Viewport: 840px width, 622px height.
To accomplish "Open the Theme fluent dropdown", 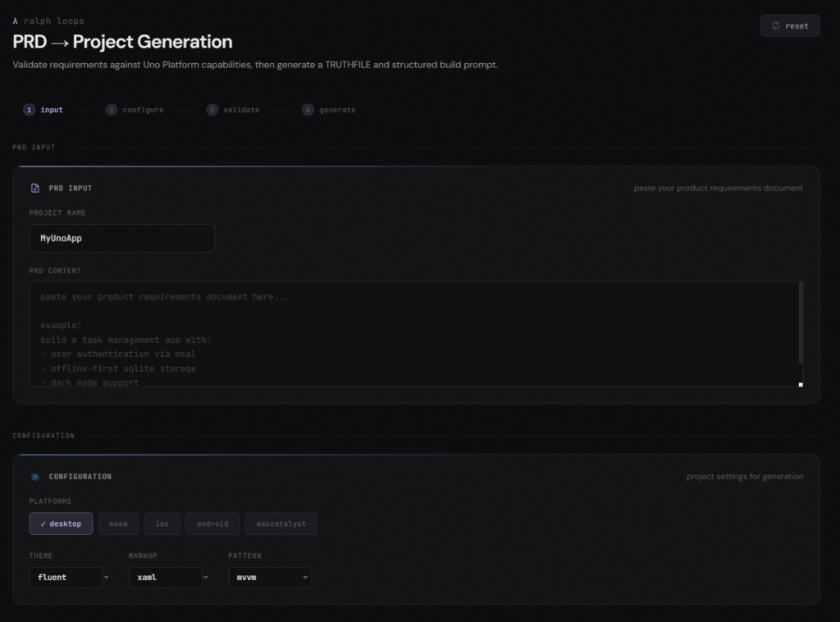I will pos(70,578).
